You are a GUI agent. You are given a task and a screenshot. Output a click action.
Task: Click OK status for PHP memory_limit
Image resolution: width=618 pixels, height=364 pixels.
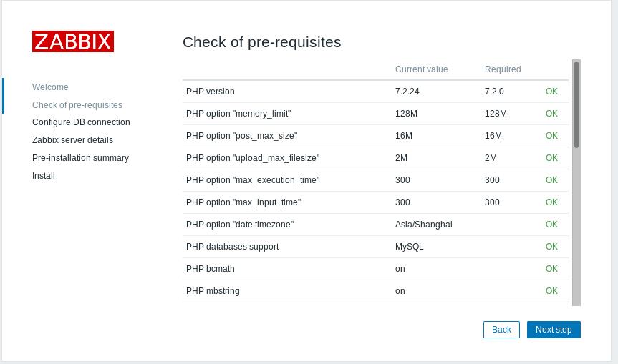551,114
